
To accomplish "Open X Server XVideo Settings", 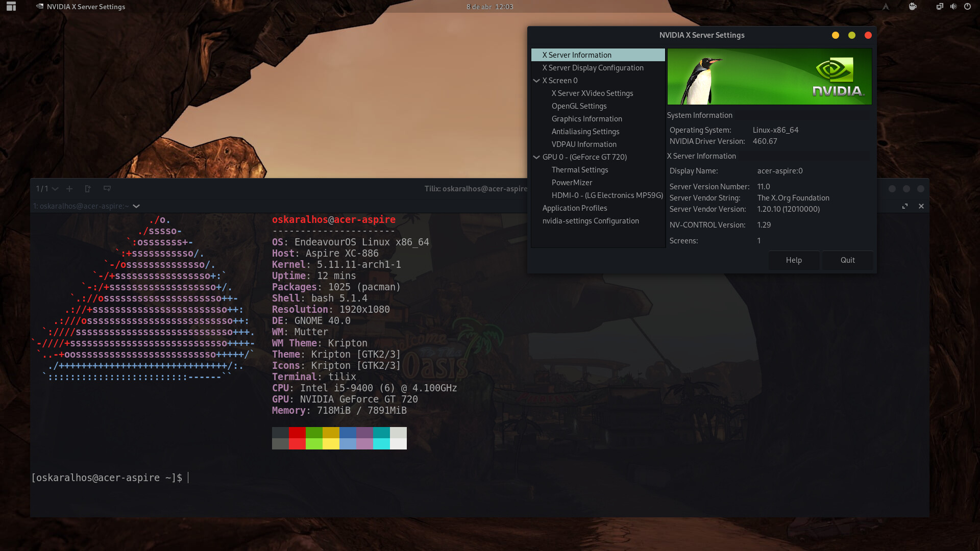I will (592, 93).
